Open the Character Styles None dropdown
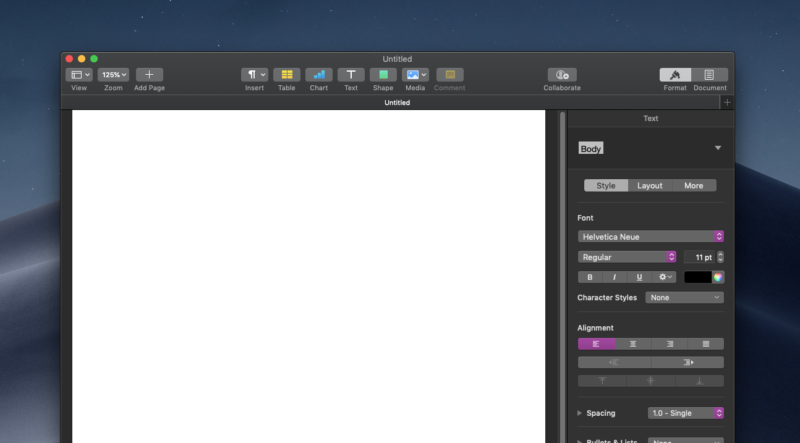Screen dimensions: 800x443 pos(684,298)
